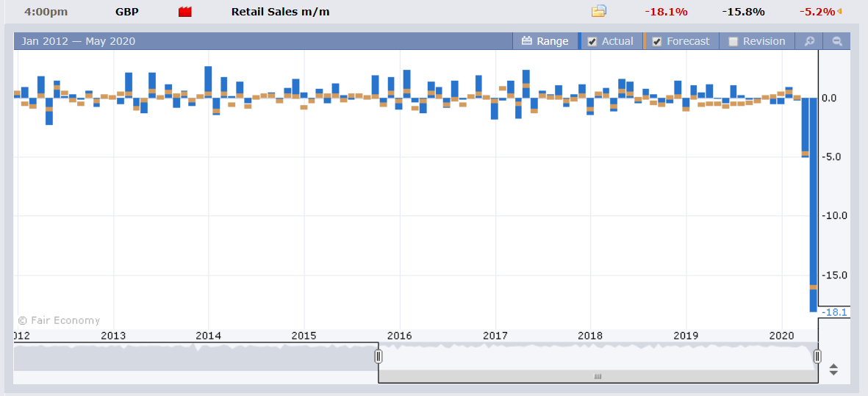The height and width of the screenshot is (396, 868).
Task: Click the Jan 2012 — May 2020 range label
Action: pos(78,41)
